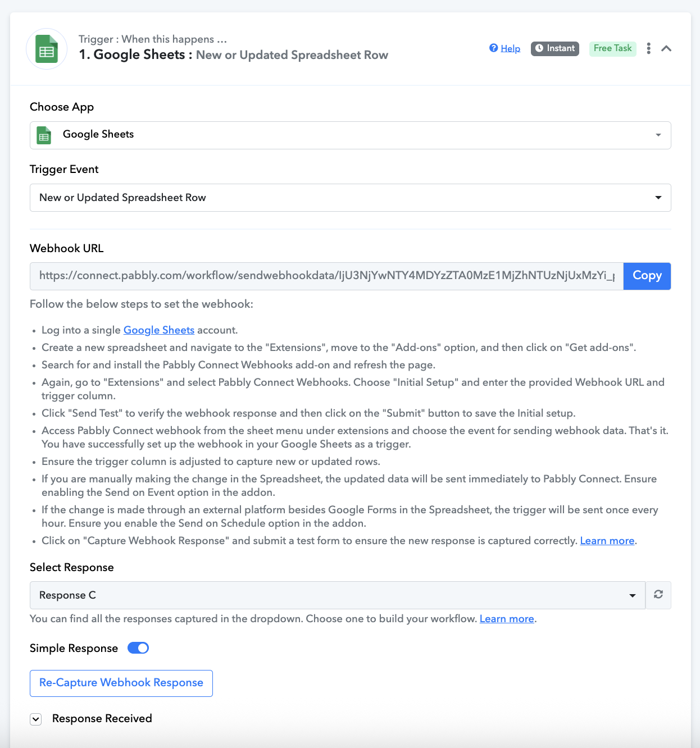
Task: Open the three-dot step options menu
Action: [648, 48]
